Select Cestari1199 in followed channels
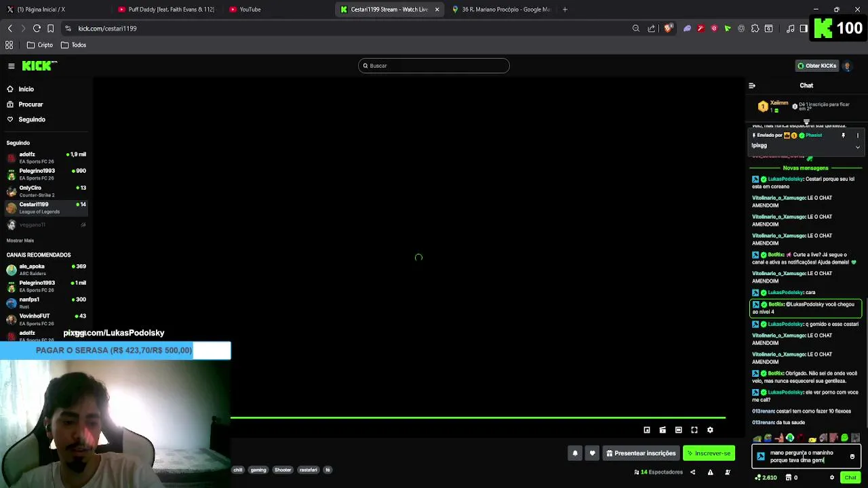Image resolution: width=868 pixels, height=488 pixels. pos(46,207)
